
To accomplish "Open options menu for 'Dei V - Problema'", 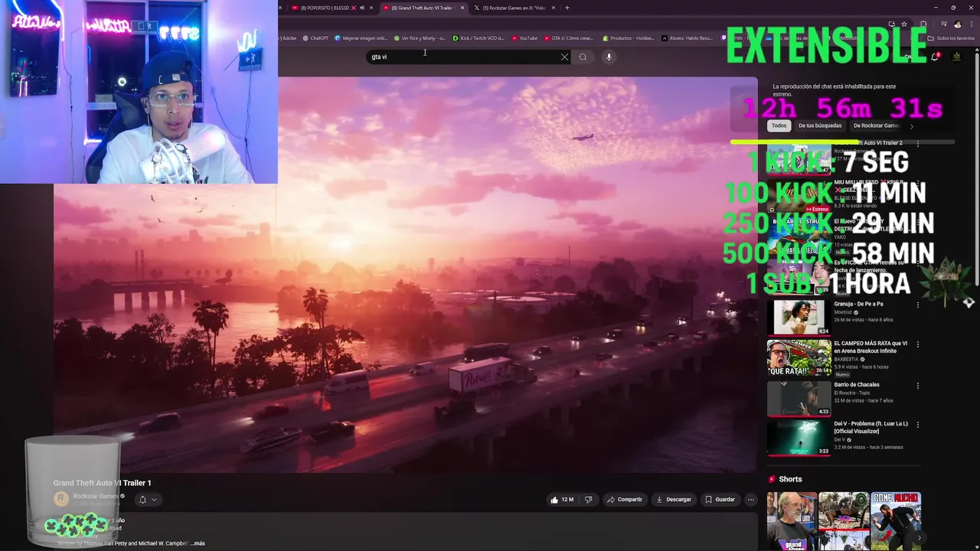I will click(x=917, y=425).
